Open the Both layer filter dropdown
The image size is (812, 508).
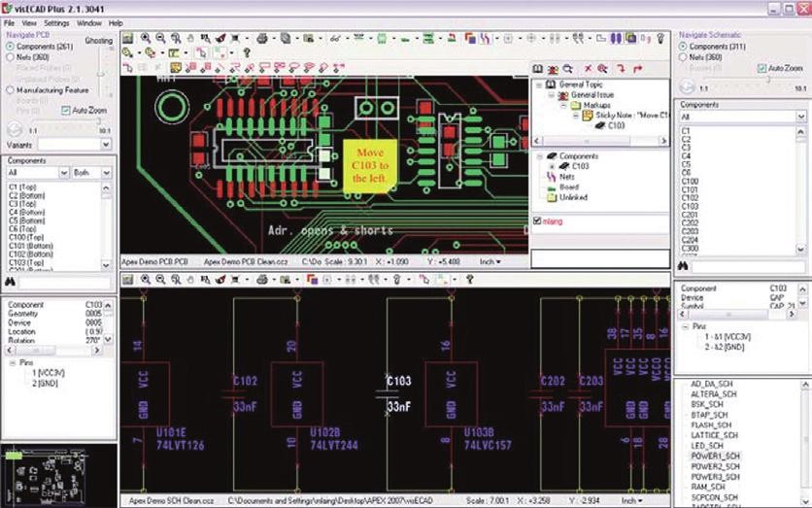click(107, 173)
